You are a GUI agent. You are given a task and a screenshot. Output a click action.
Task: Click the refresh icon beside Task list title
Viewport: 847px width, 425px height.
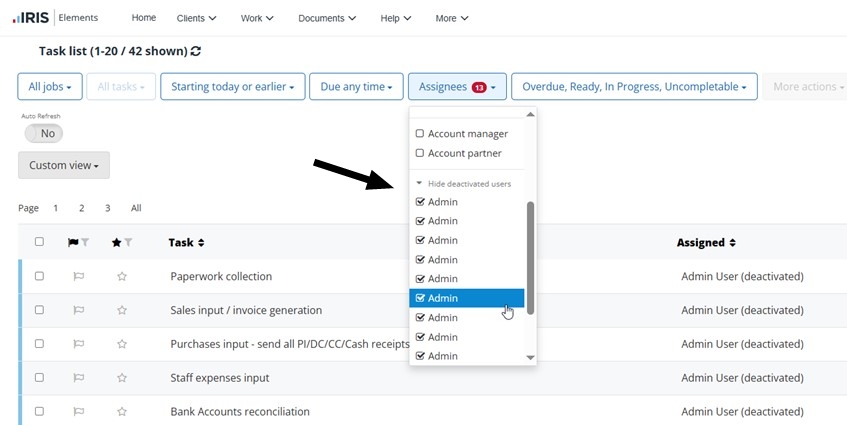(196, 51)
